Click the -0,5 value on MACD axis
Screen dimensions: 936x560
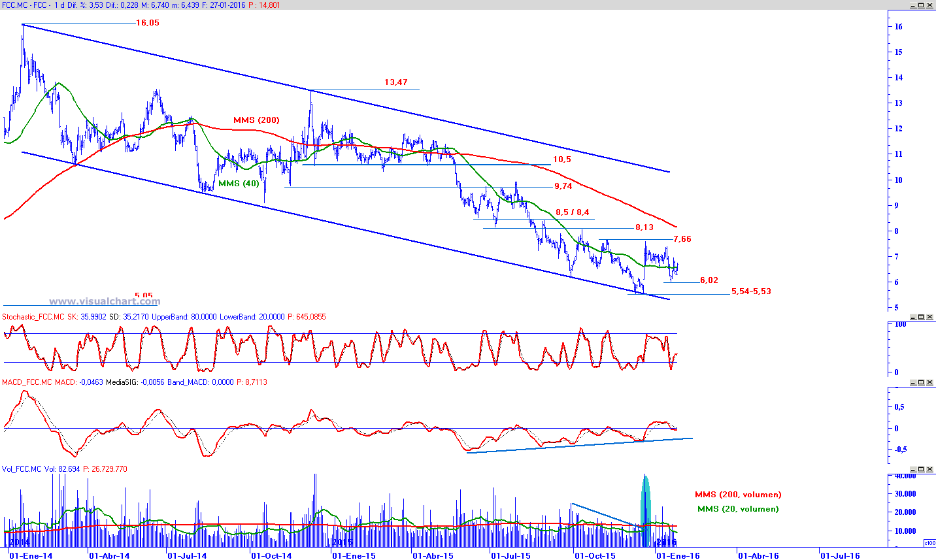point(899,450)
